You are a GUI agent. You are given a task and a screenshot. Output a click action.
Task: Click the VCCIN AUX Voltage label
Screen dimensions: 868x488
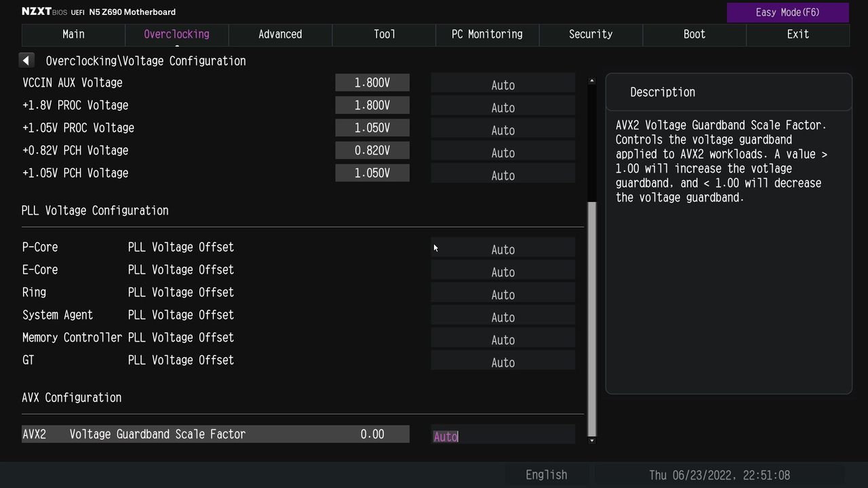click(x=73, y=83)
